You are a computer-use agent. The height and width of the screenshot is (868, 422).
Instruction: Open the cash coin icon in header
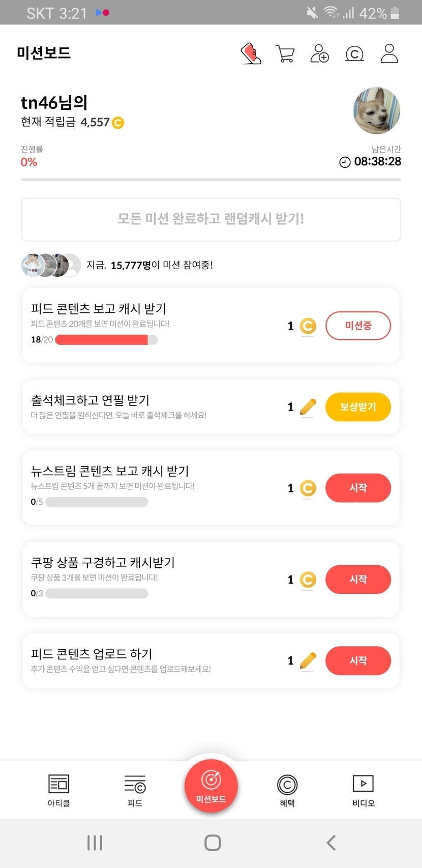pyautogui.click(x=354, y=53)
